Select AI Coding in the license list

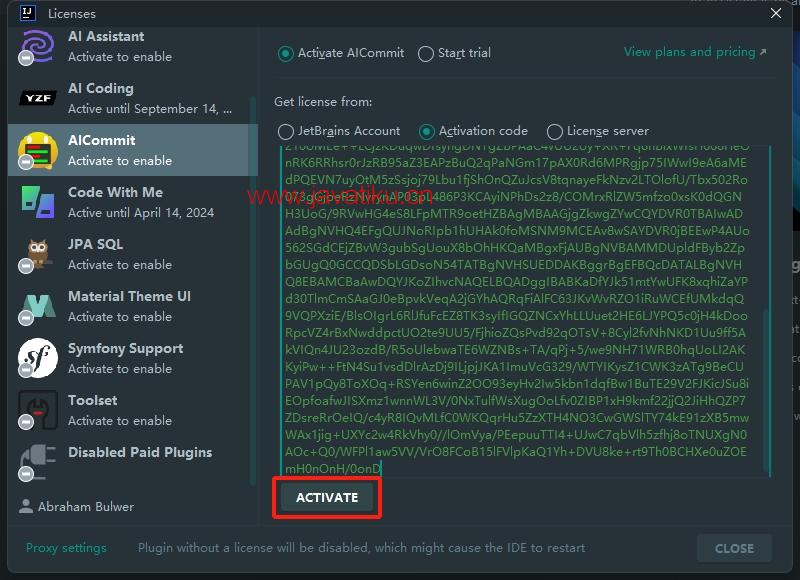pyautogui.click(x=133, y=98)
